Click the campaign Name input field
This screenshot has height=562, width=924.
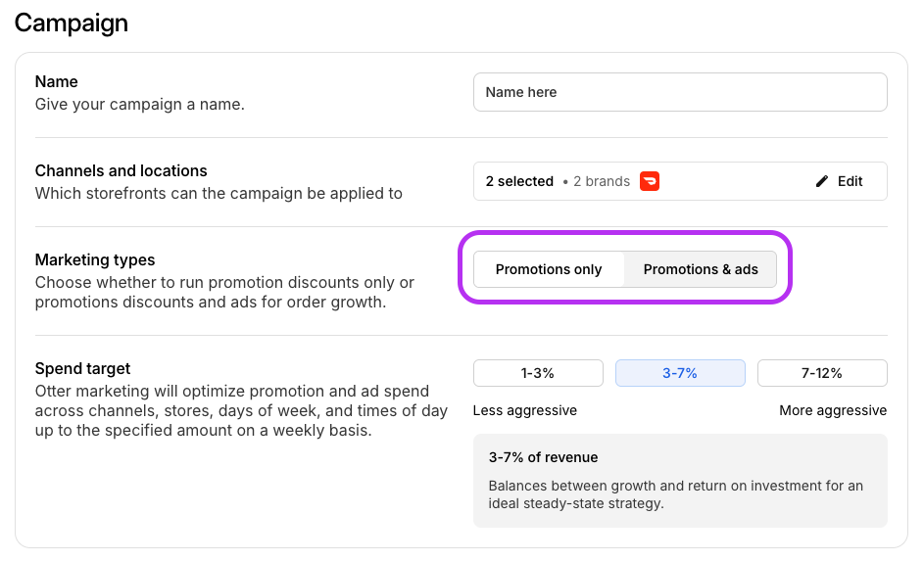click(680, 92)
